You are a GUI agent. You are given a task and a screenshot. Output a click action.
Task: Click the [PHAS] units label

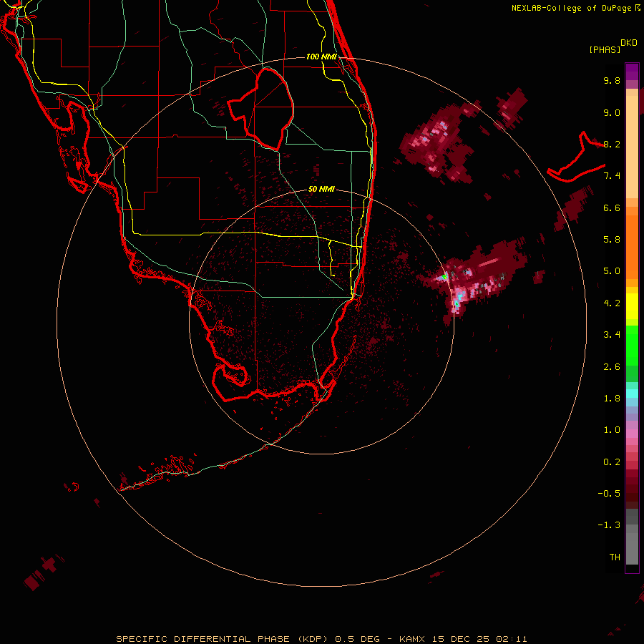click(x=605, y=49)
